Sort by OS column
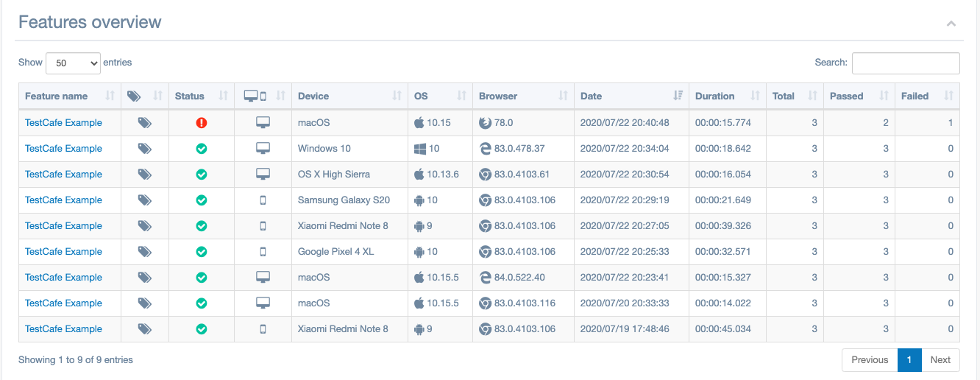Screen dimensions: 980x380 click(x=441, y=96)
